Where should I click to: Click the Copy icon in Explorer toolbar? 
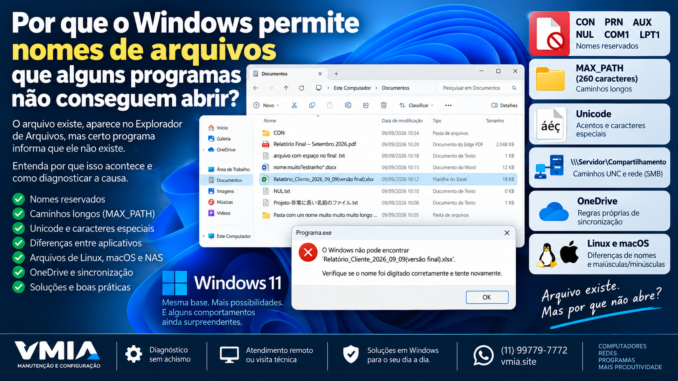tap(312, 105)
